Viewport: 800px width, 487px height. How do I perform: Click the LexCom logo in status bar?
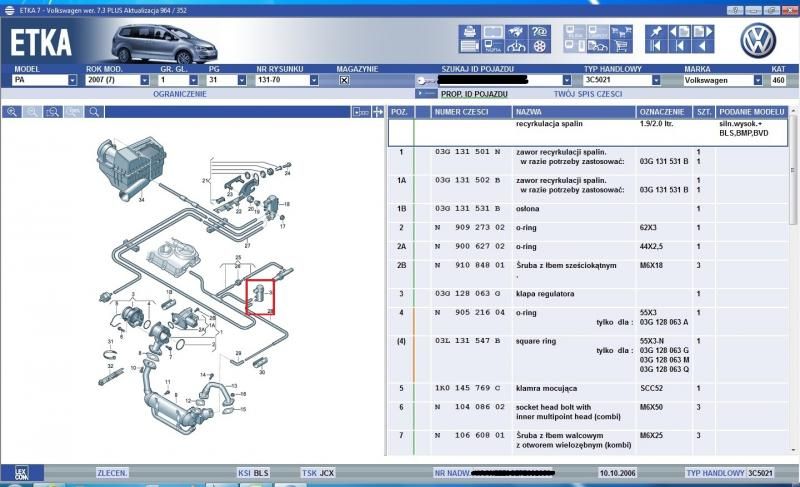[x=21, y=473]
